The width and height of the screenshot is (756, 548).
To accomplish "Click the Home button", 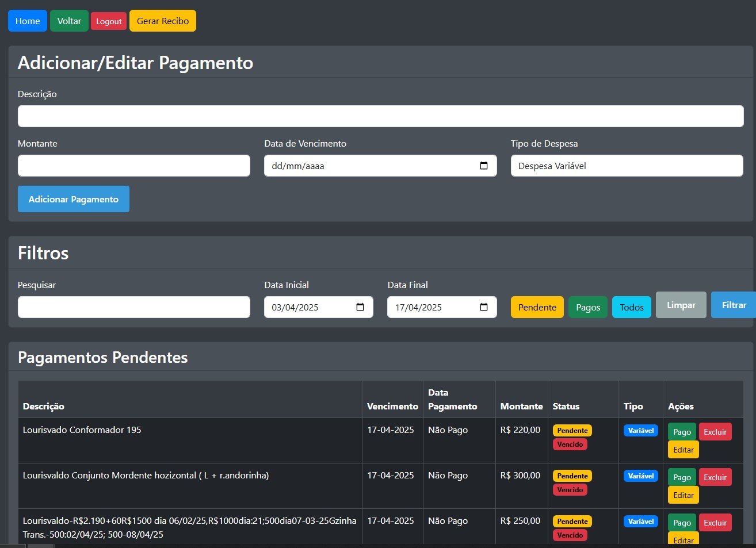I will coord(28,21).
